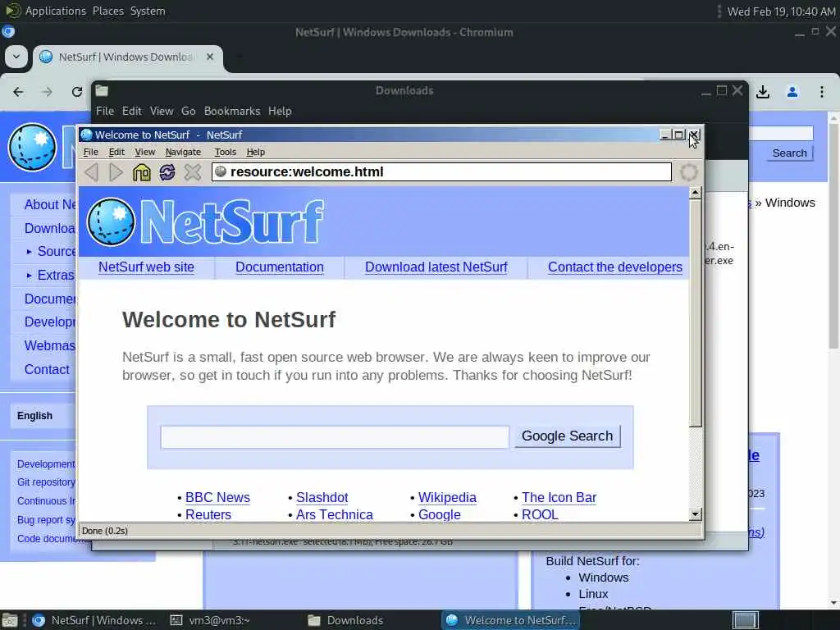The width and height of the screenshot is (840, 630).
Task: Click NetSurf scrollbar up arrow
Action: (696, 193)
